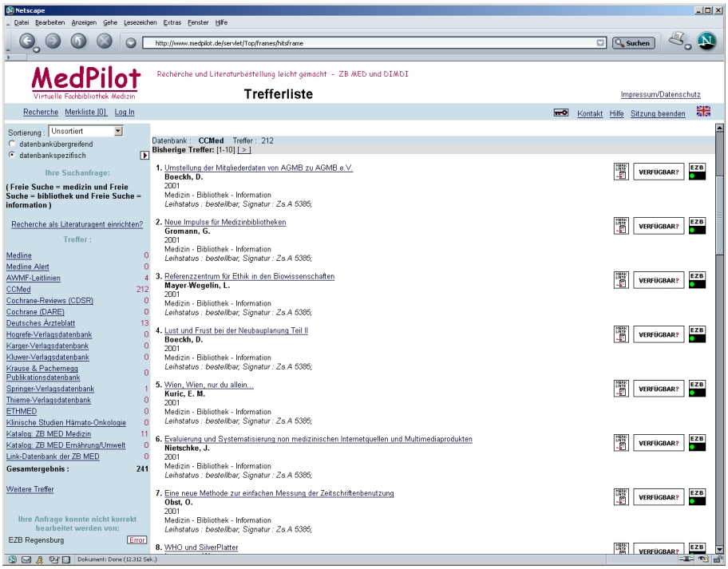Add Lust und Frust entry to Merkliste
Screen dimensions: 728x569
click(621, 334)
